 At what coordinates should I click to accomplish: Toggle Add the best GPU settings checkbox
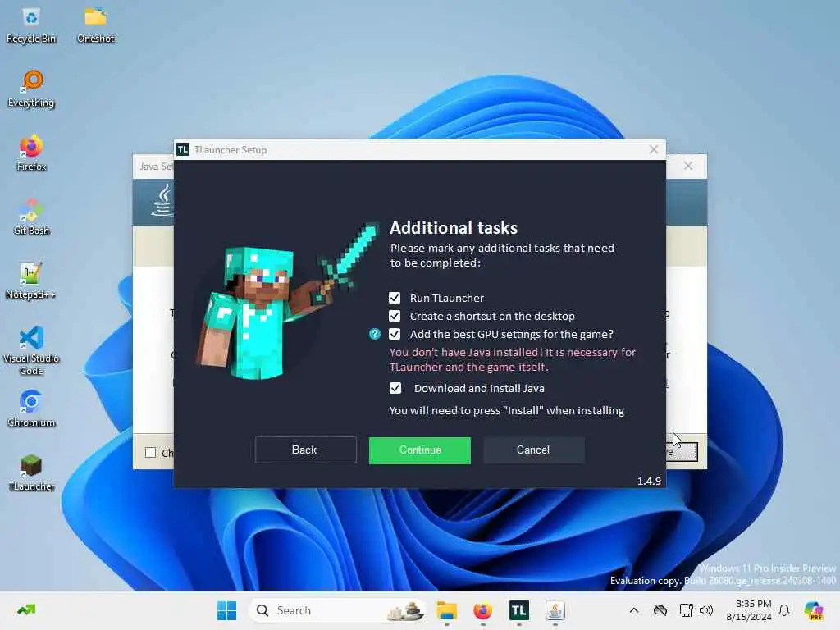395,335
